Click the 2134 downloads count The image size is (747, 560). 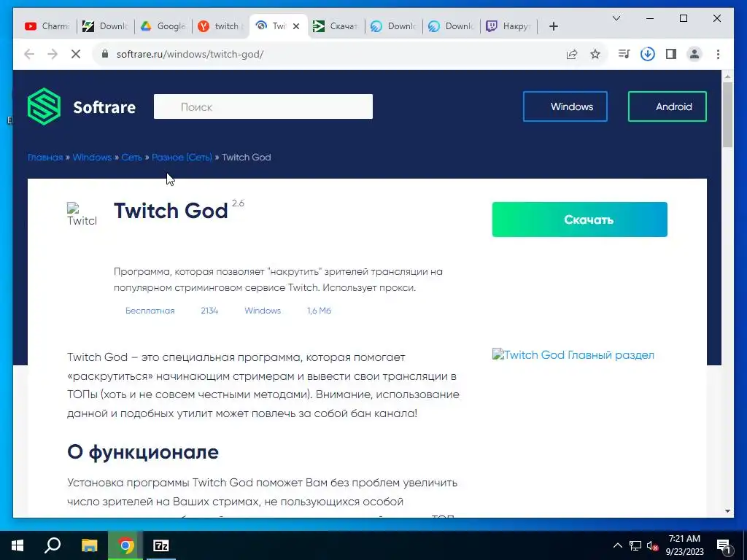209,311
